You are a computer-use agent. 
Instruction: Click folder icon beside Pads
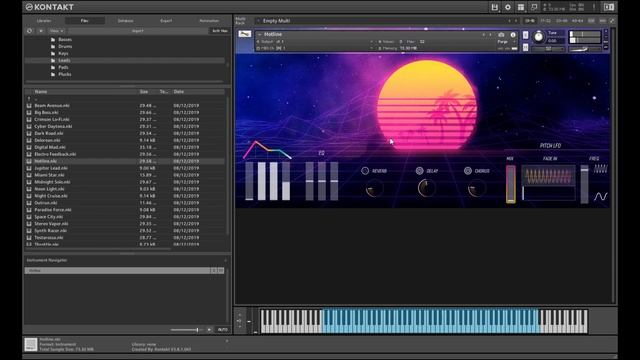[x=53, y=67]
